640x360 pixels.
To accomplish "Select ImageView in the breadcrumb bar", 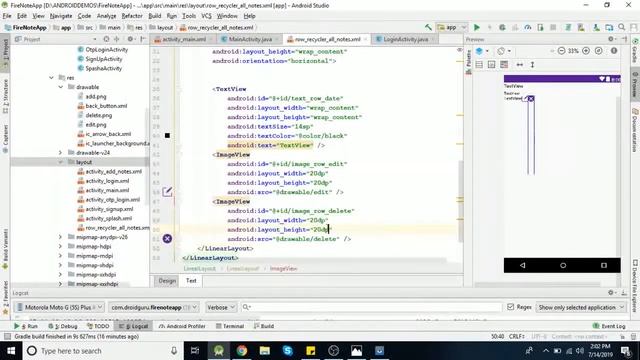I will click(x=283, y=269).
